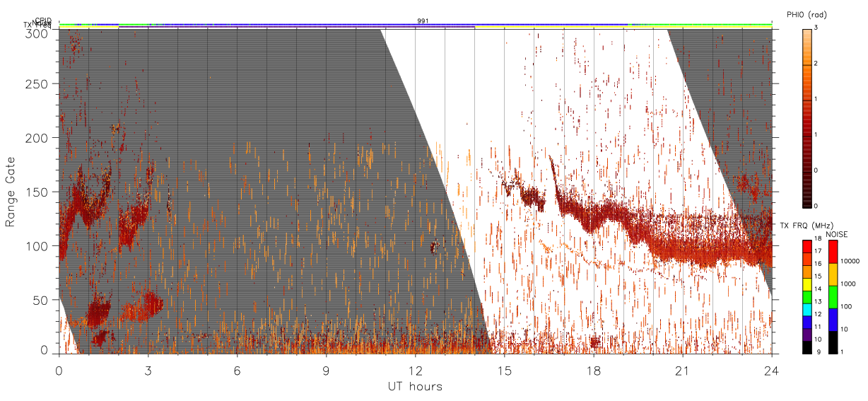Select the blue swatch in NOISE legend
Image resolution: width=868 pixels, height=401 pixels.
(x=833, y=320)
